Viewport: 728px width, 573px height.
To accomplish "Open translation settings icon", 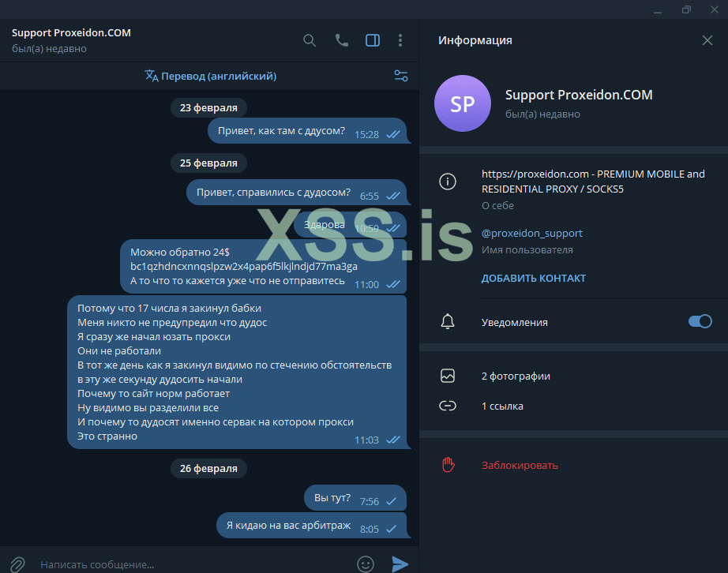I will tap(400, 76).
